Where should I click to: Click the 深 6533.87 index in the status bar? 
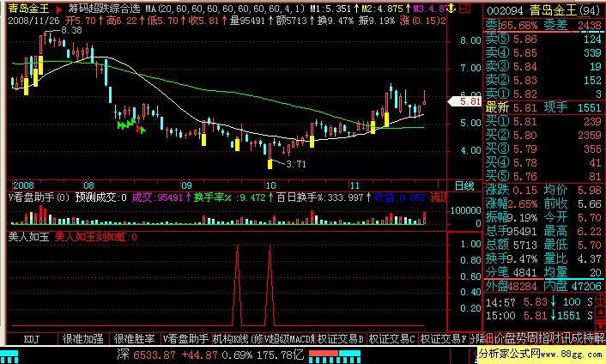pos(146,355)
